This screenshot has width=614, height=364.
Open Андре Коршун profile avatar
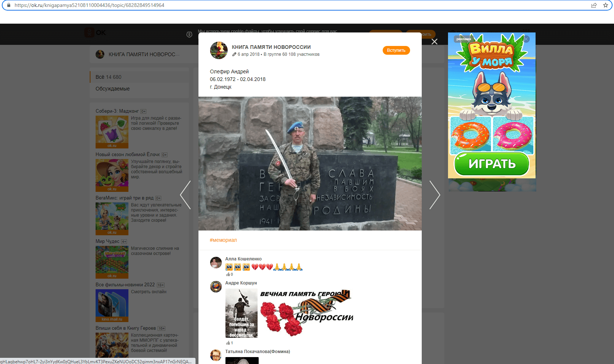point(216,287)
